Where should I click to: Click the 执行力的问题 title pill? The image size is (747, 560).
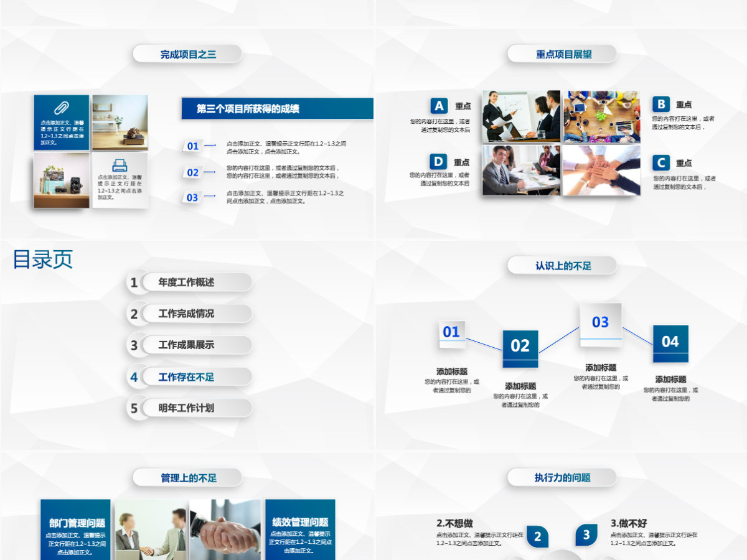pos(562,478)
